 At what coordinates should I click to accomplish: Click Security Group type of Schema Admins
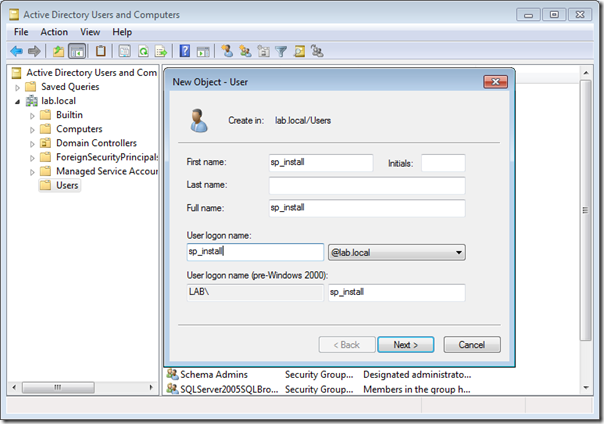coord(319,375)
